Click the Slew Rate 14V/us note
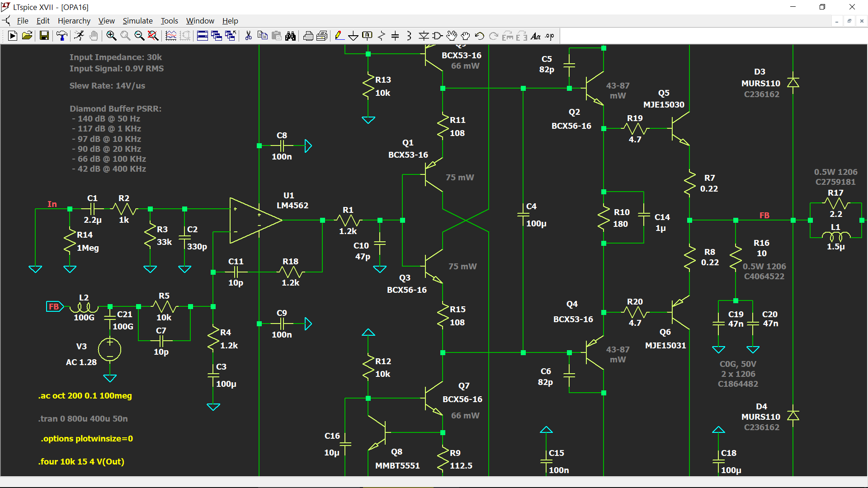The width and height of the screenshot is (868, 488). point(107,85)
